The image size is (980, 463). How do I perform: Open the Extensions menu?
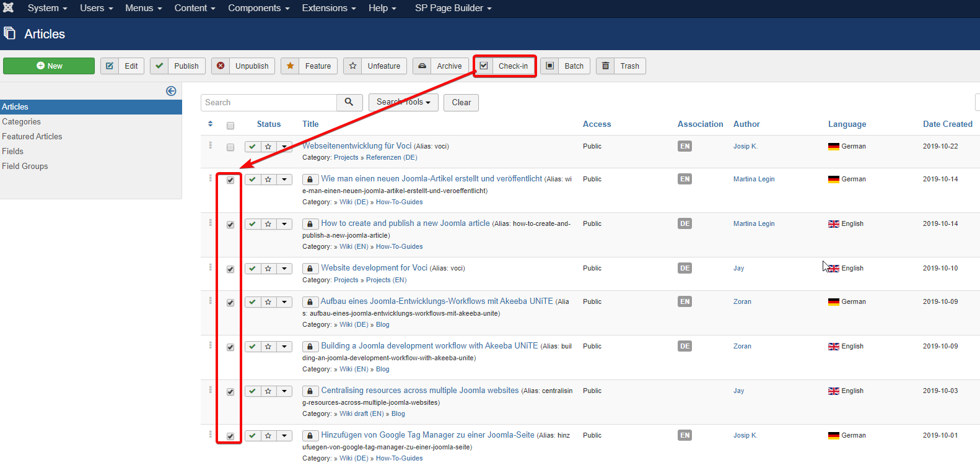pos(328,8)
